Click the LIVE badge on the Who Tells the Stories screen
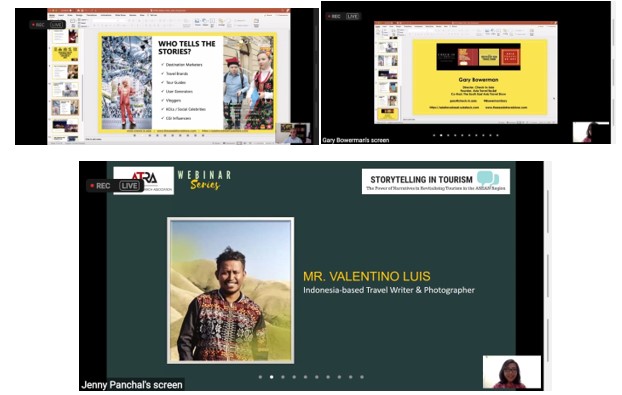 56,25
